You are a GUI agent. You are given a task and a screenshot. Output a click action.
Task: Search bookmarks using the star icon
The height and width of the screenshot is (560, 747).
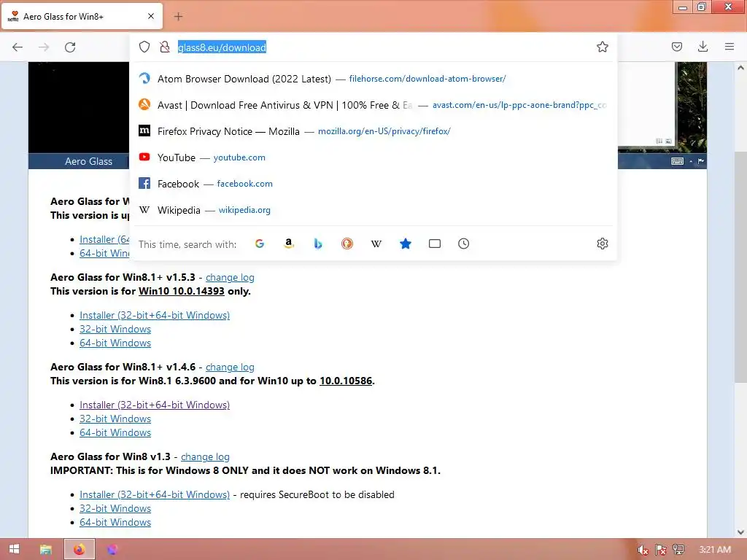406,244
